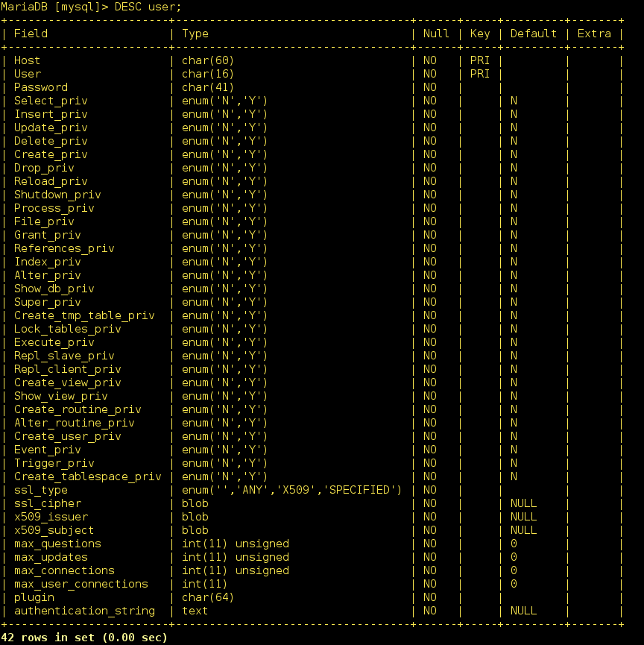Click the 'char(16)' type value

click(x=208, y=74)
